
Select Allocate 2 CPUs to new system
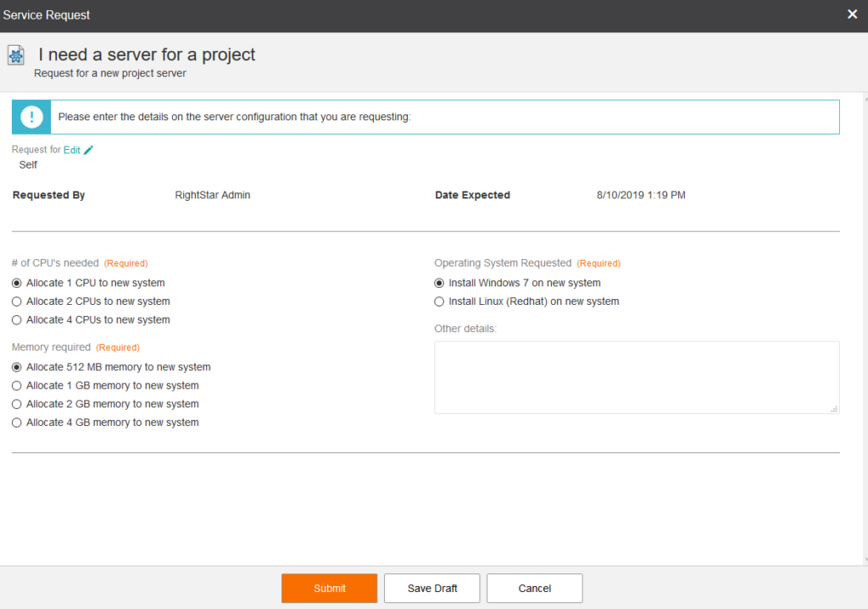click(17, 302)
